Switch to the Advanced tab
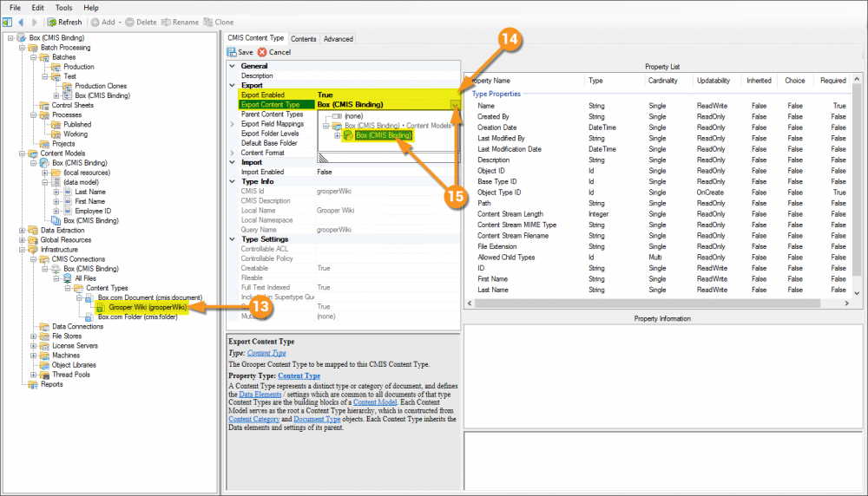This screenshot has width=868, height=496. point(338,39)
